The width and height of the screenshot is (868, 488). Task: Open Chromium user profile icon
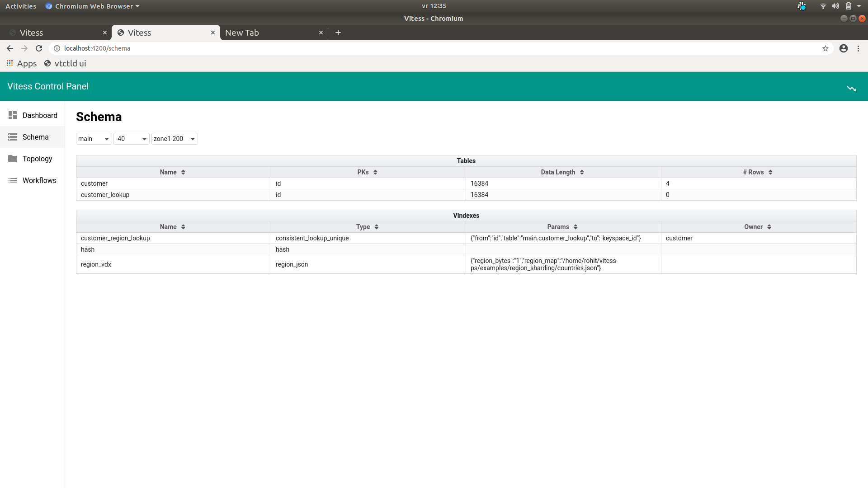click(843, 48)
